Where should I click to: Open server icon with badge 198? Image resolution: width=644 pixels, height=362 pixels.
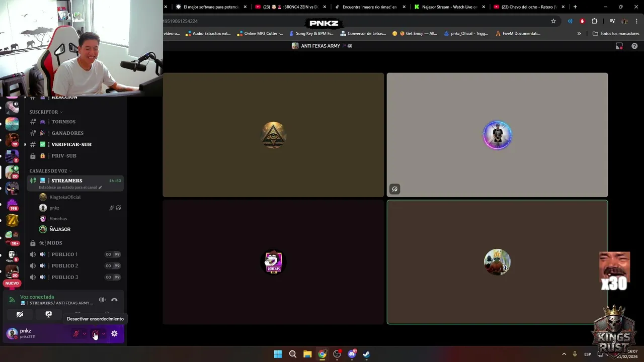tap(12, 204)
